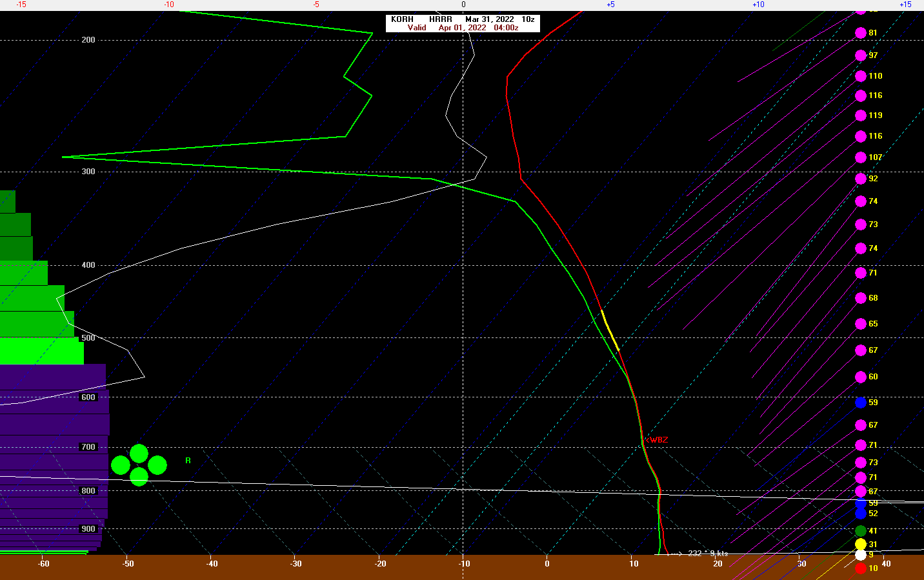Screen dimensions: 924x580
Task: Select the yellow wind dot labeled 31
Action: coord(861,545)
